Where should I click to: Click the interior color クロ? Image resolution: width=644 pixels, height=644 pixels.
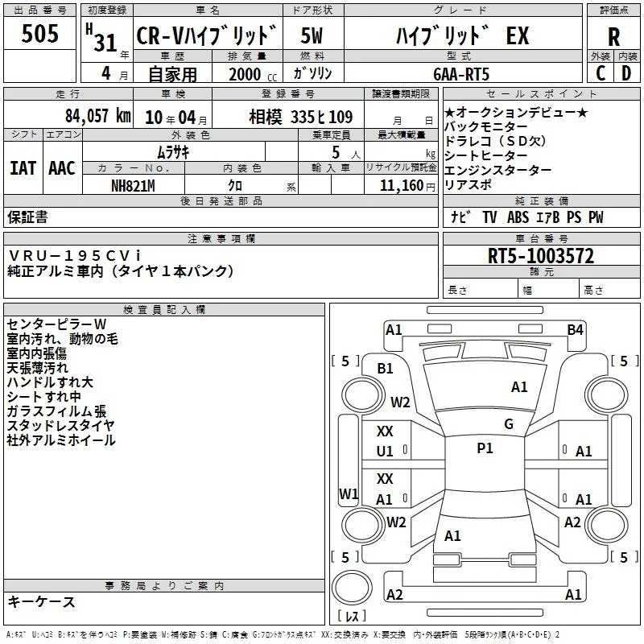(235, 186)
